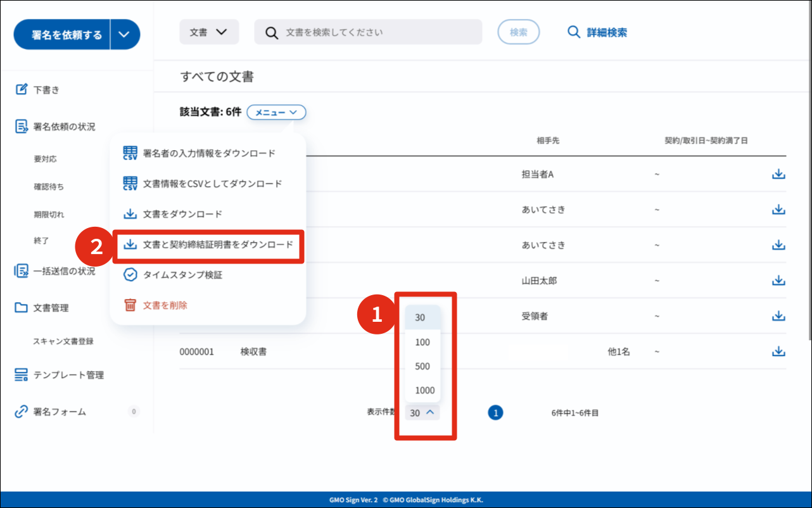Collapse the 表示件数 30 selector

[422, 412]
